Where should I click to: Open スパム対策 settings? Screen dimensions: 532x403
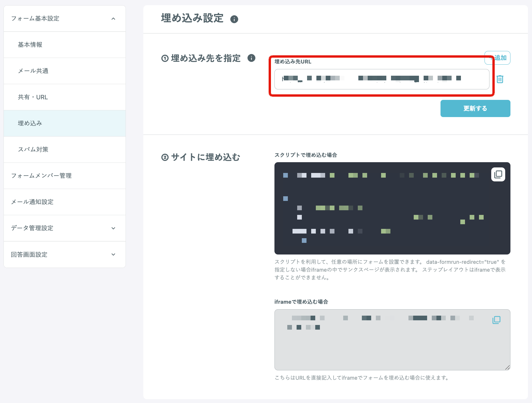click(65, 150)
